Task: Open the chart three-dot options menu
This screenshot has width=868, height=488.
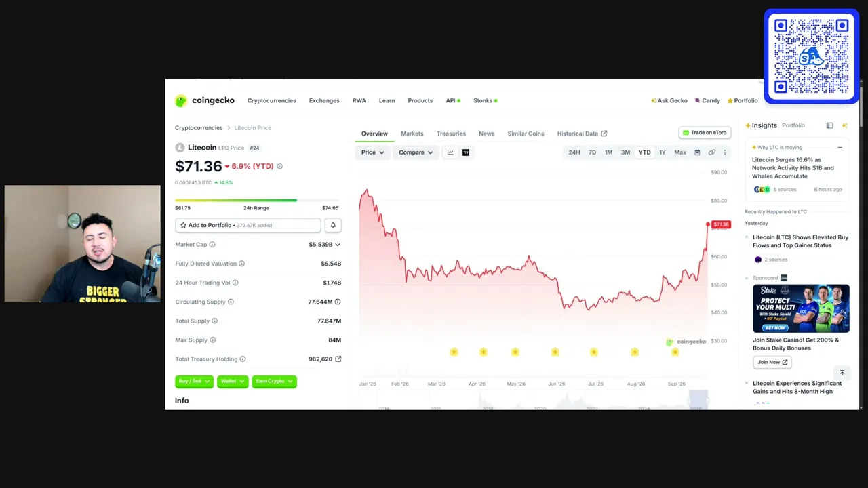Action: point(724,152)
